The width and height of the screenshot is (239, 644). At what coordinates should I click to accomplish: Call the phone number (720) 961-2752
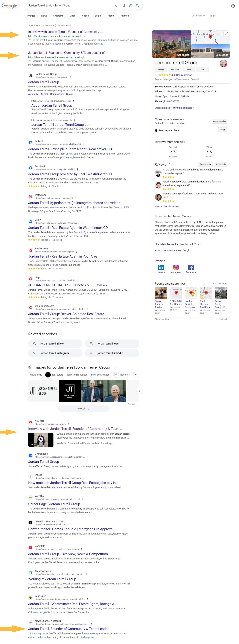[x=171, y=102]
